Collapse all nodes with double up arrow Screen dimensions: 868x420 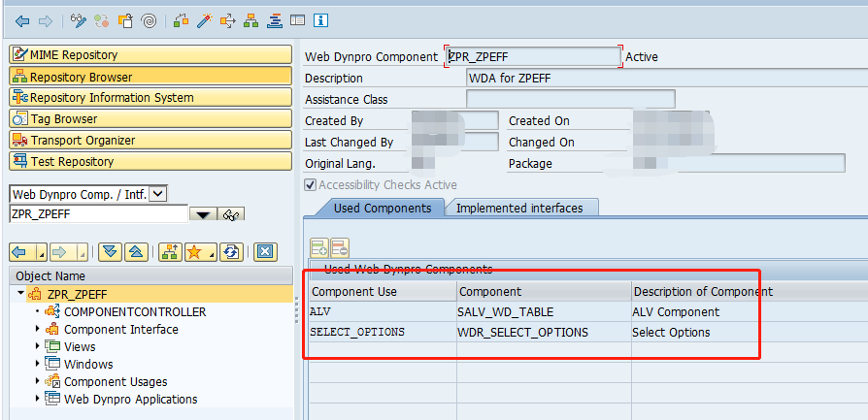[136, 253]
